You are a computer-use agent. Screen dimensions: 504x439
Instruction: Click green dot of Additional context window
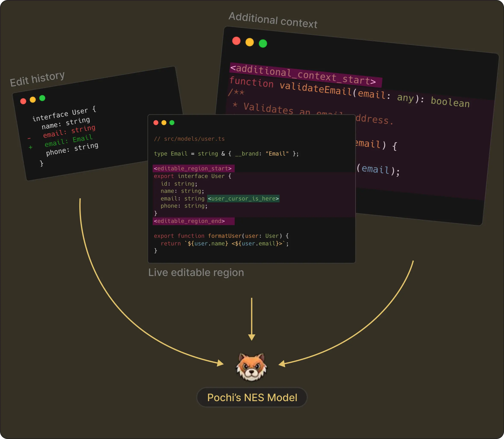263,44
